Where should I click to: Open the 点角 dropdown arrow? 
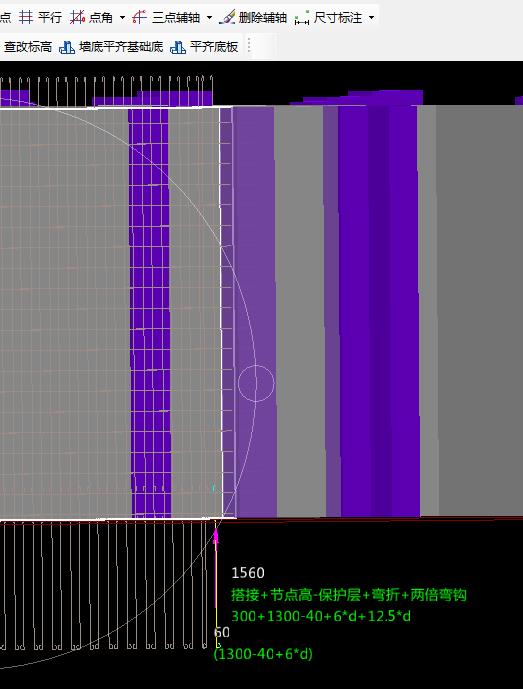[122, 18]
